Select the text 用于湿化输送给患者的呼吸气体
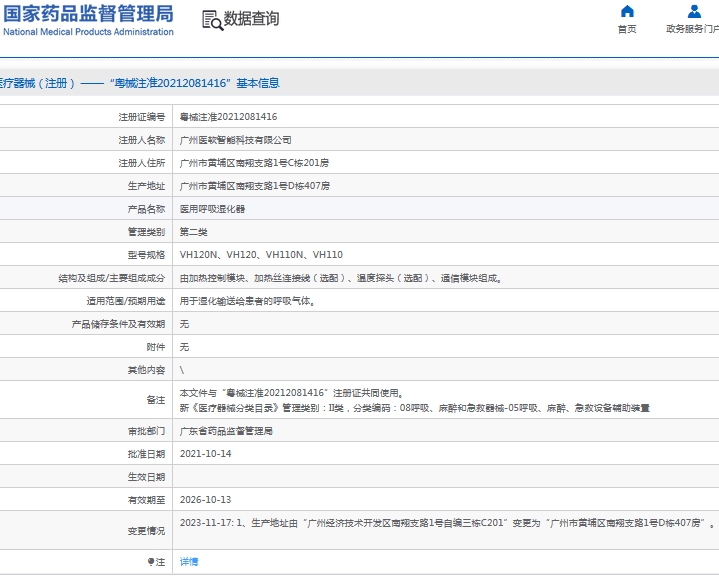 [x=247, y=301]
